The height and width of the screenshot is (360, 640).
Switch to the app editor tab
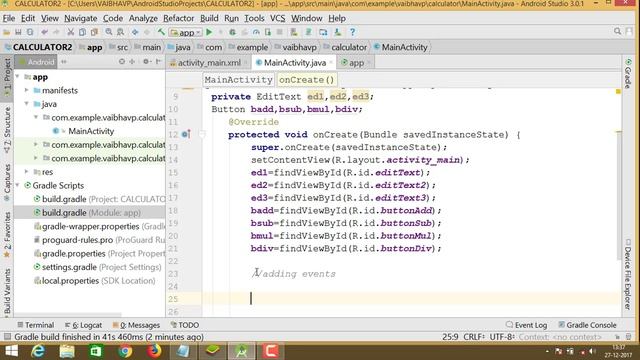(x=355, y=63)
